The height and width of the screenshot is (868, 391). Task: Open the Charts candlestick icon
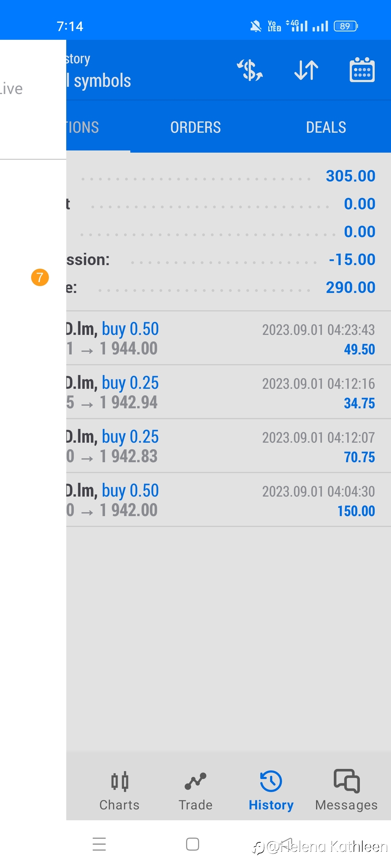coord(120,782)
